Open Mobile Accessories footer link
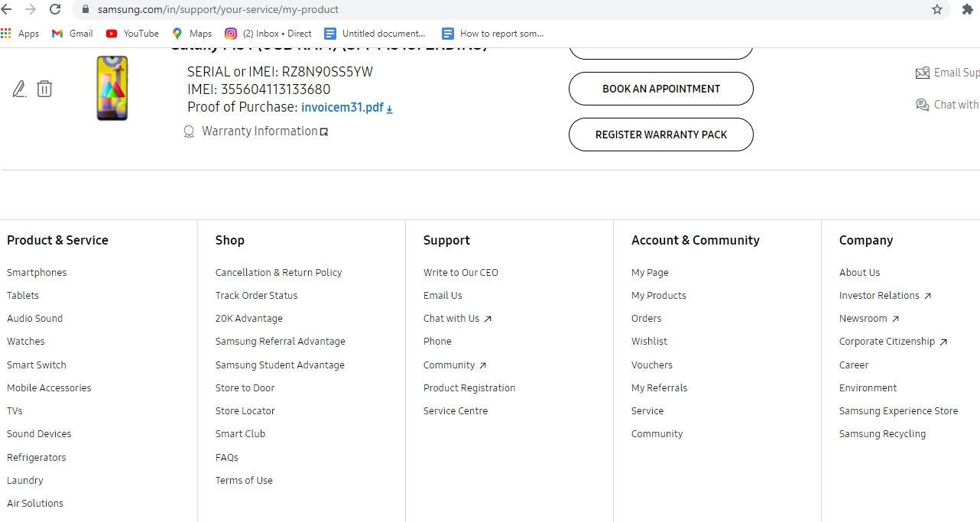 pyautogui.click(x=49, y=388)
